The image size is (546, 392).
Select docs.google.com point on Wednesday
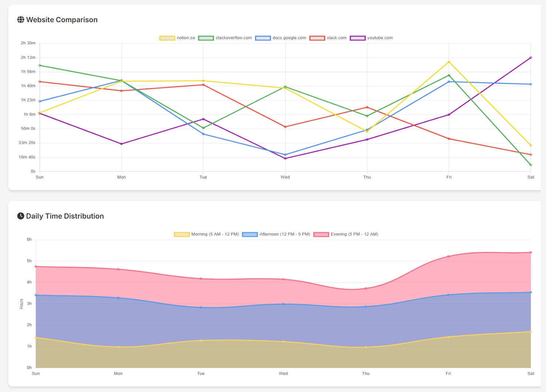point(285,155)
